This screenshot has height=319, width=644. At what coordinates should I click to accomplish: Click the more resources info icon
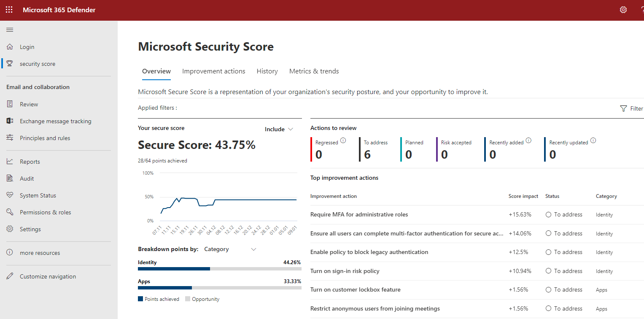[x=10, y=253]
